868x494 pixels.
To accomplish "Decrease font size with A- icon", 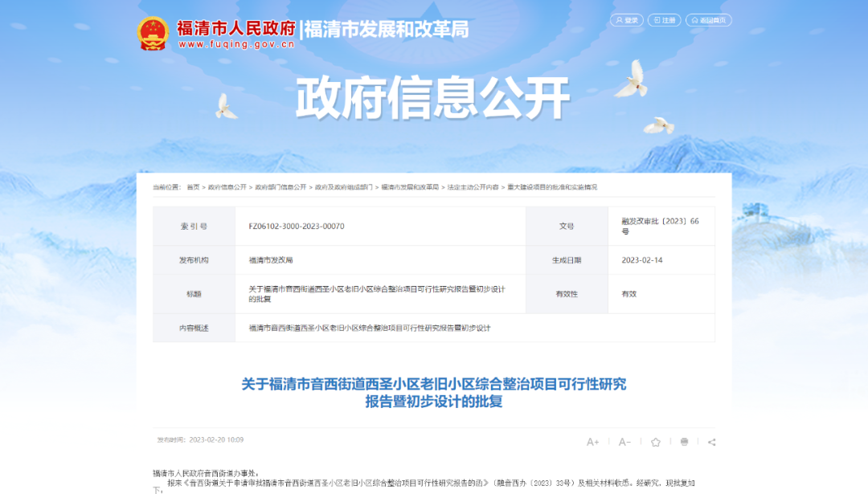I will (624, 442).
